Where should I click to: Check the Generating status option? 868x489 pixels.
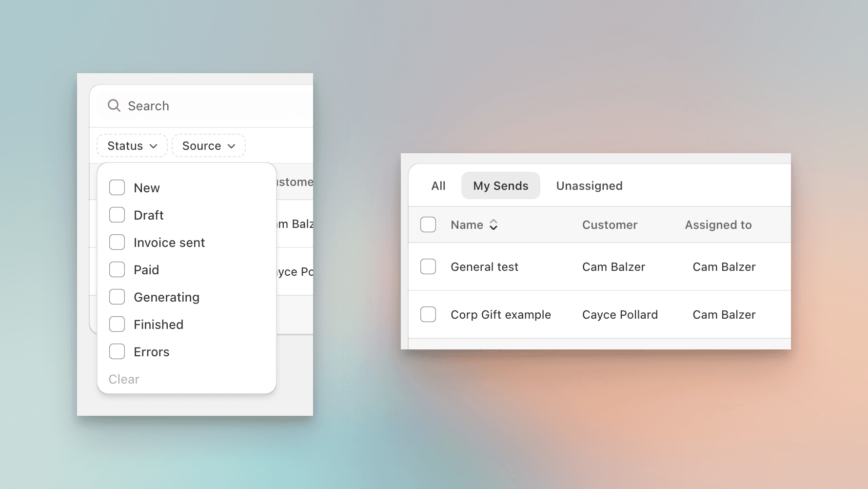pyautogui.click(x=117, y=297)
